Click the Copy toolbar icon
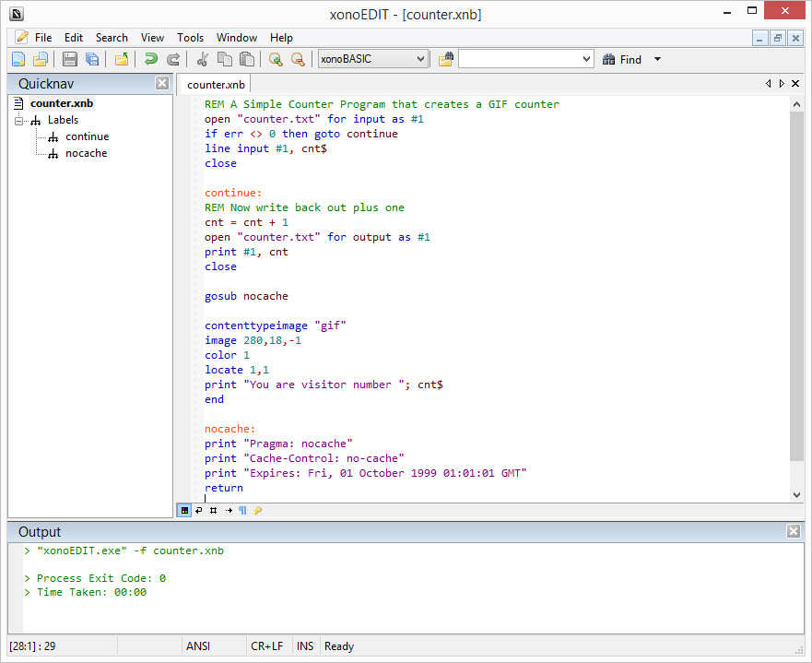Screen dimensions: 812x663 tap(224, 60)
